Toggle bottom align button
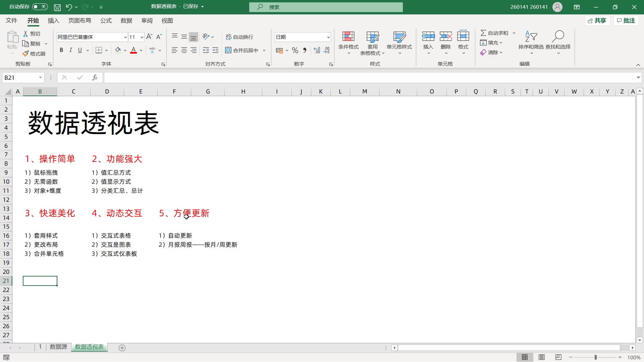The image size is (644, 362). 194,37
